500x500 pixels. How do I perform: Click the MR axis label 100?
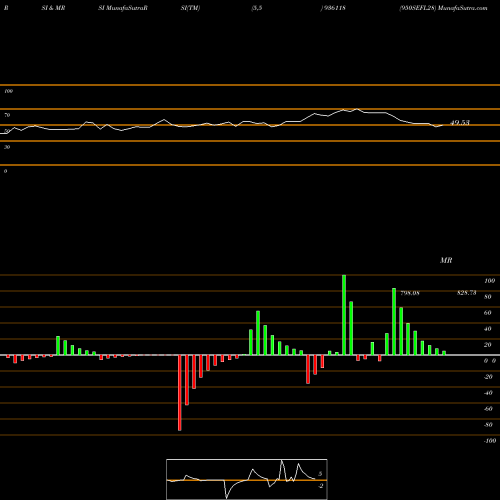click(x=490, y=281)
